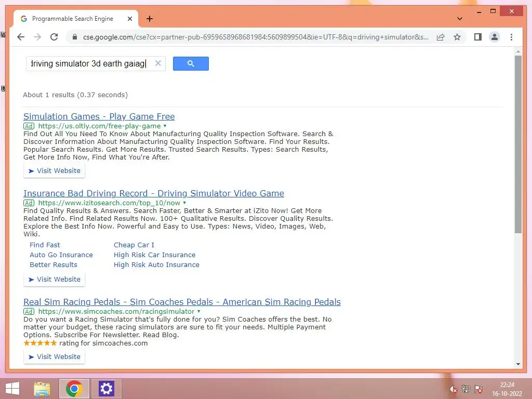The height and width of the screenshot is (399, 532).
Task: Open a new browser tab
Action: (149, 19)
